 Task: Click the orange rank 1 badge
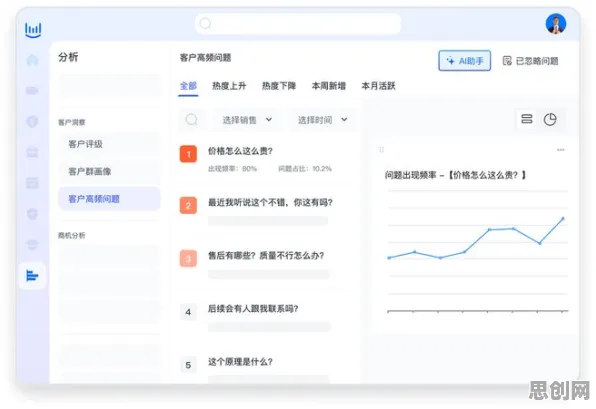tap(188, 154)
